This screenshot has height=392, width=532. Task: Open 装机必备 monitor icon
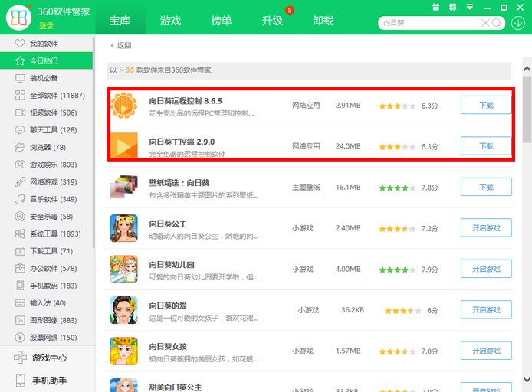(20, 78)
